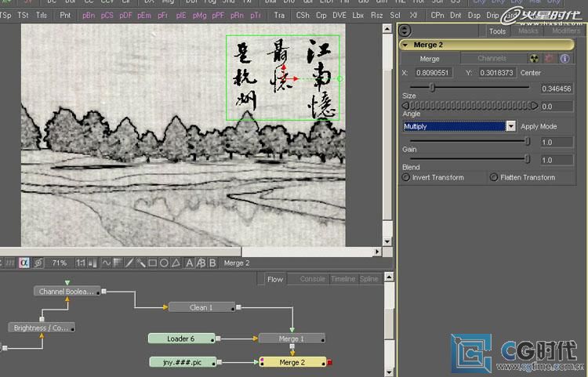Image resolution: width=588 pixels, height=377 pixels.
Task: Add a pCS particle tool
Action: (x=107, y=16)
